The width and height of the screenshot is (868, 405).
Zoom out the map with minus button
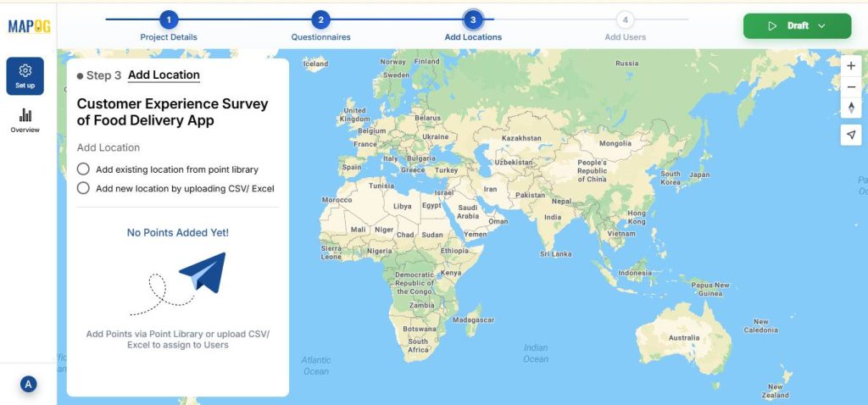coord(851,87)
